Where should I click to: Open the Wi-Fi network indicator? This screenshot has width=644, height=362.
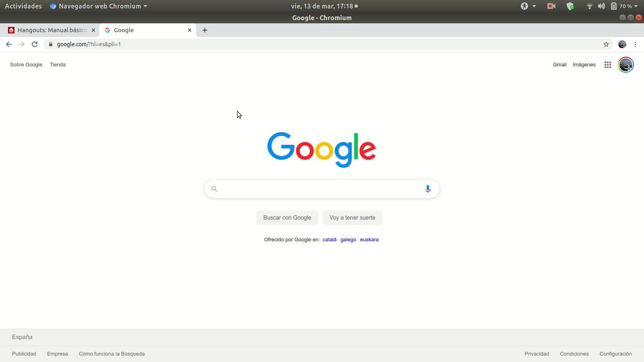[x=589, y=6]
